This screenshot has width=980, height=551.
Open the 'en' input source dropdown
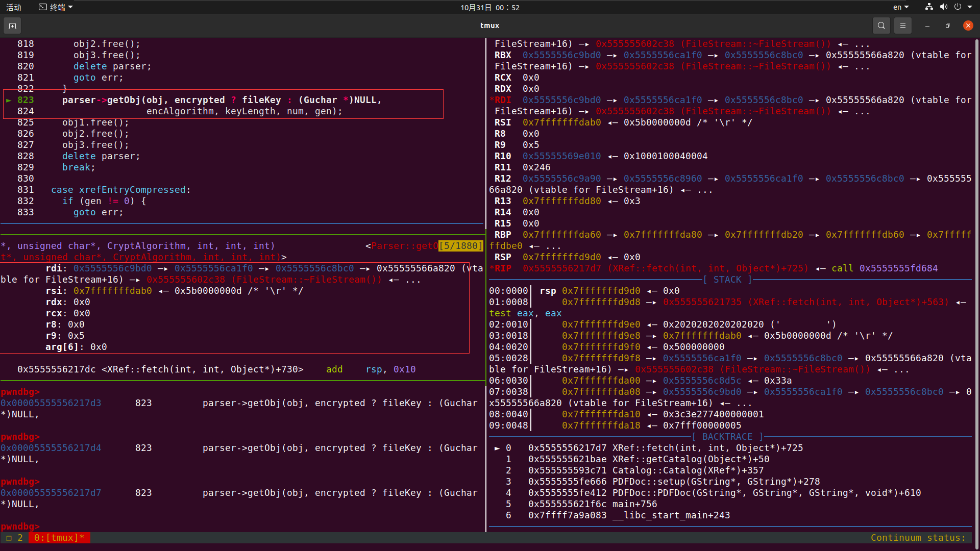901,7
